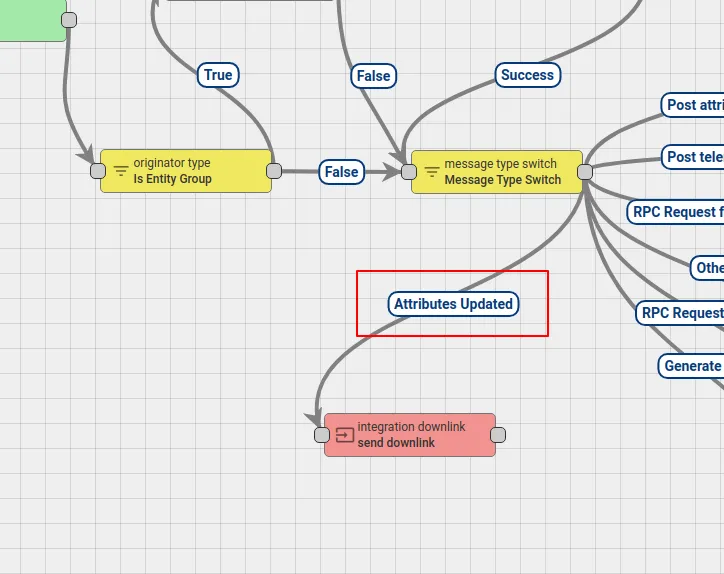The height and width of the screenshot is (574, 724).
Task: Click 'False' label on top descending connection
Action: tap(374, 76)
